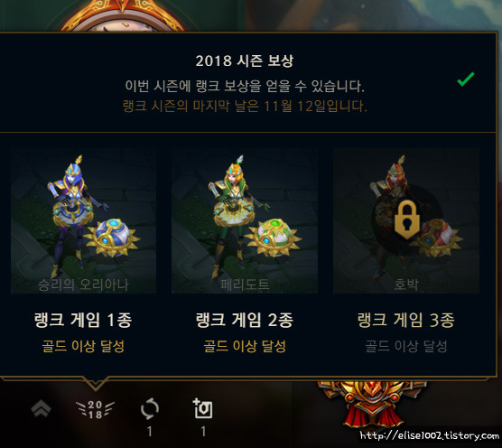Click the green ball in 페리도트 thumbnail
Image resolution: width=502 pixels, height=448 pixels.
point(274,238)
